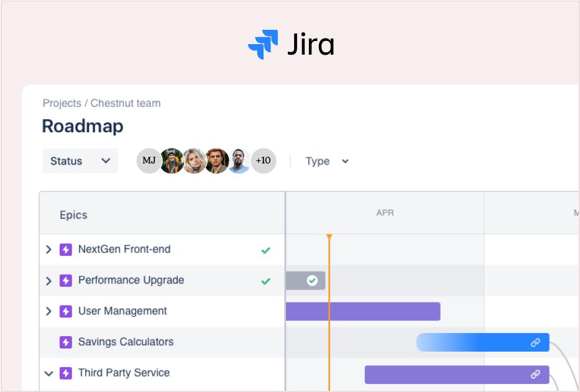Image resolution: width=580 pixels, height=392 pixels.
Task: Click the Performance Upgrade epic lightning icon
Action: [66, 281]
